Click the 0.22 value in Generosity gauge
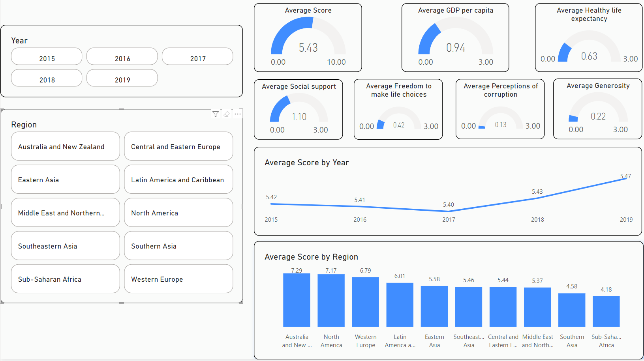 tap(598, 116)
